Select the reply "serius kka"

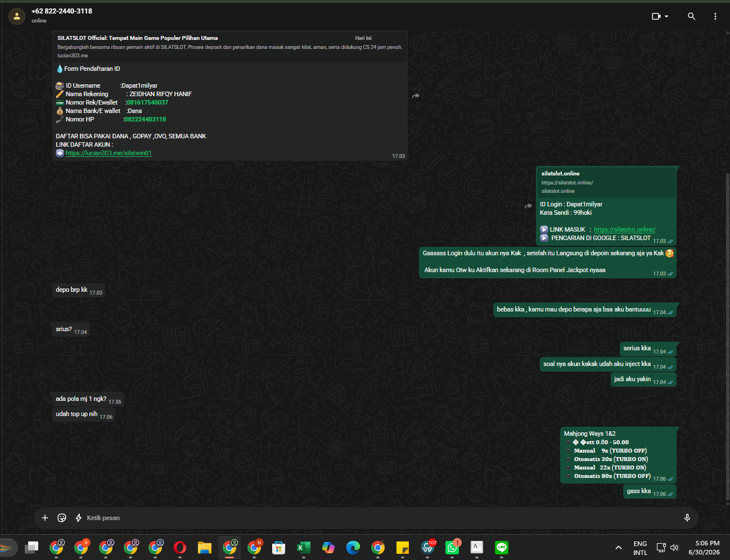click(x=648, y=349)
